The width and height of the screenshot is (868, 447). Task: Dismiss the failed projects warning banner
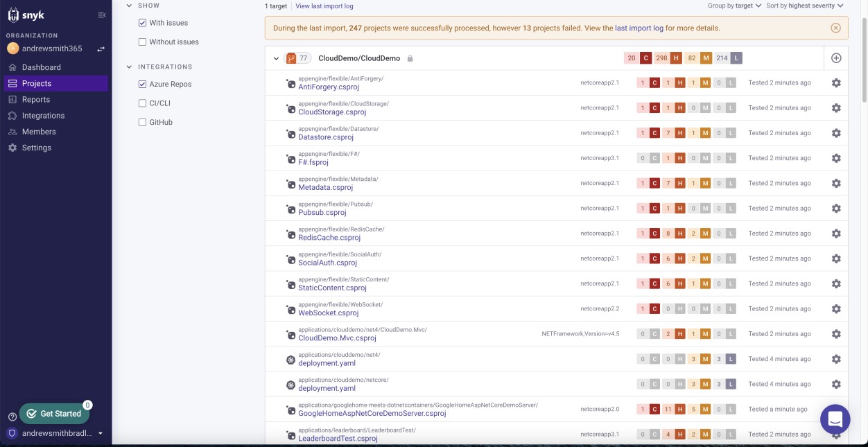click(x=836, y=28)
